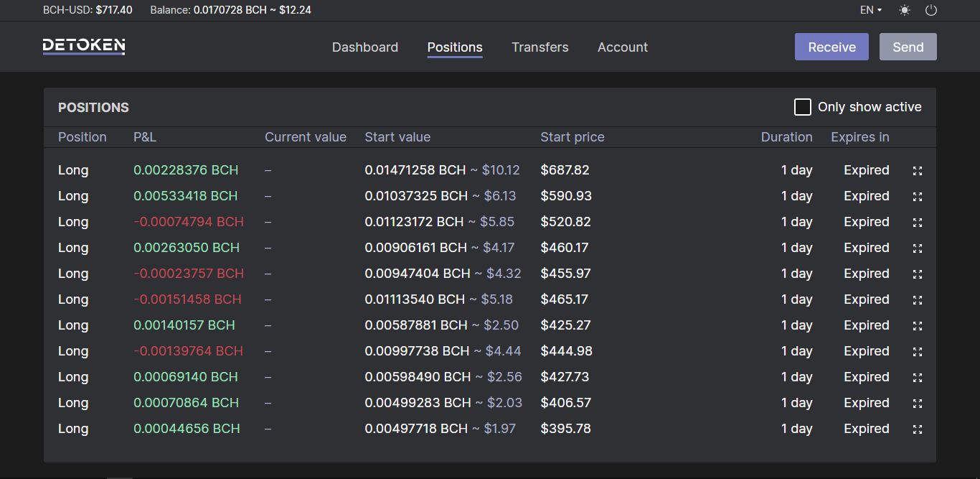980x479 pixels.
Task: Click start price $444.98
Action: [x=567, y=351]
